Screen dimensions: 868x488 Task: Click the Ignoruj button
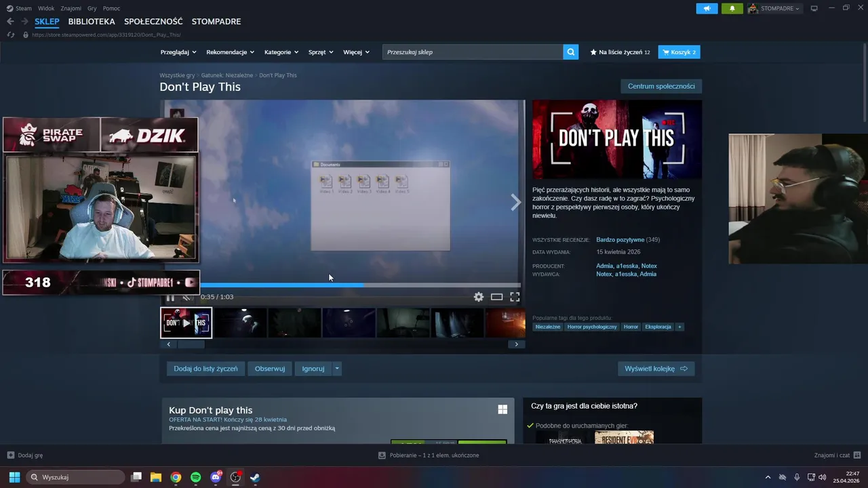pyautogui.click(x=313, y=369)
